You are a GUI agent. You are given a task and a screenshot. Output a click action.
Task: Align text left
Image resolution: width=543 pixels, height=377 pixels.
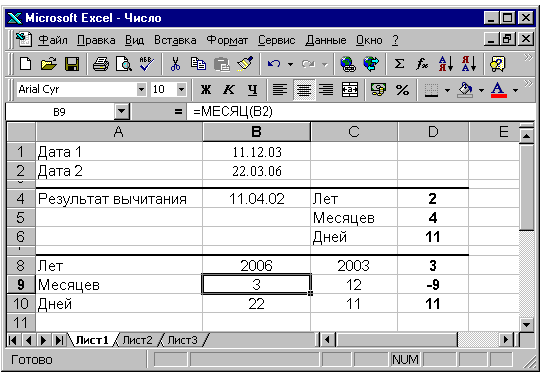279,90
